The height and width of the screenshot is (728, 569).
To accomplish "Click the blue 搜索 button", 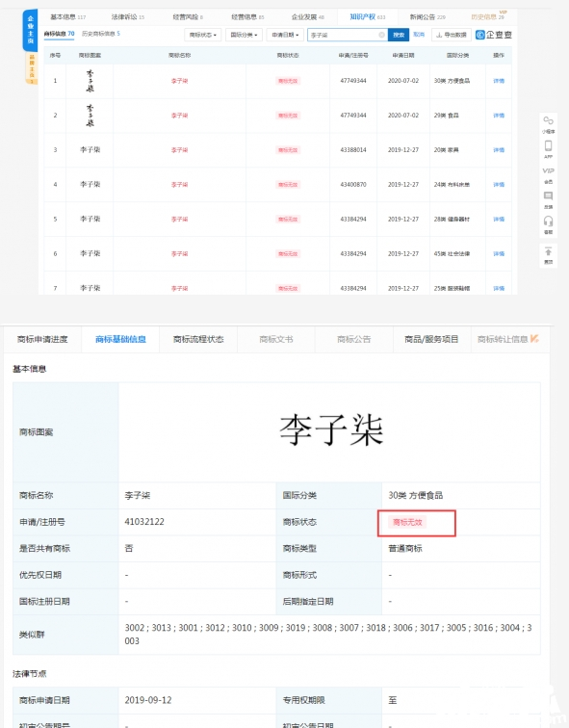I will (399, 35).
